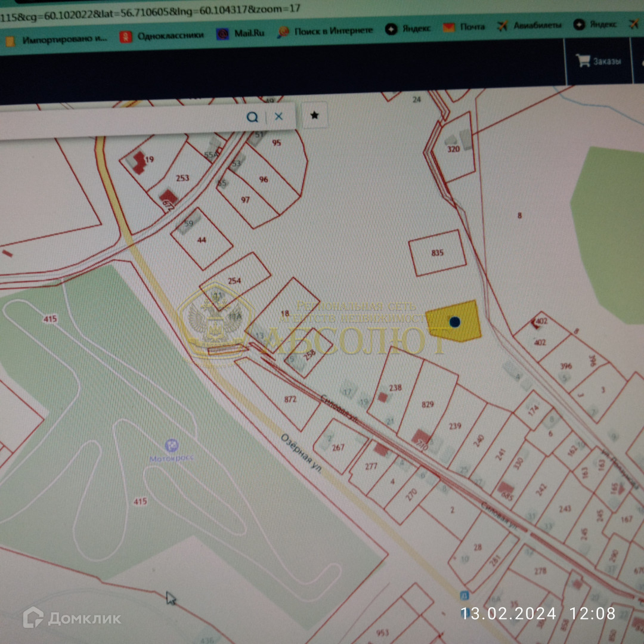The width and height of the screenshot is (644, 644).
Task: Select parcel 243 on the map
Action: click(565, 509)
